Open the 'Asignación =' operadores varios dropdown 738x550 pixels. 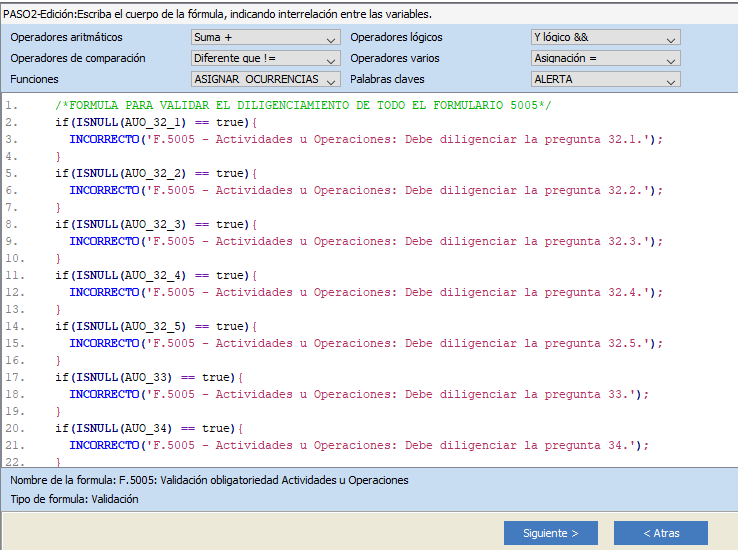click(x=605, y=59)
